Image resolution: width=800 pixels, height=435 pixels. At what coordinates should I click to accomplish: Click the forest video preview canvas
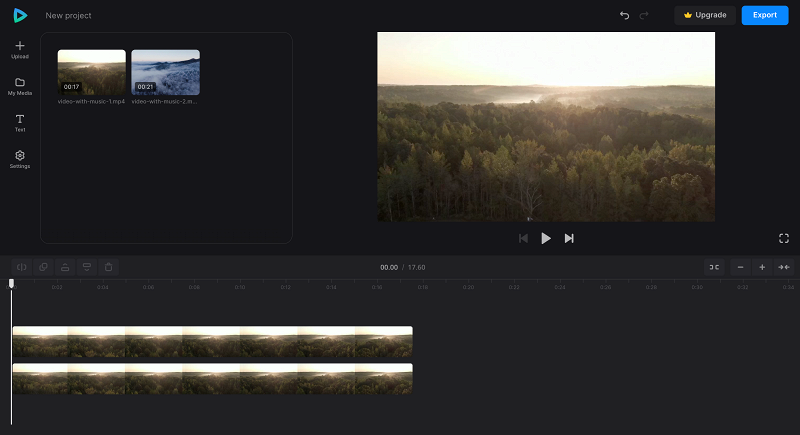[546, 126]
